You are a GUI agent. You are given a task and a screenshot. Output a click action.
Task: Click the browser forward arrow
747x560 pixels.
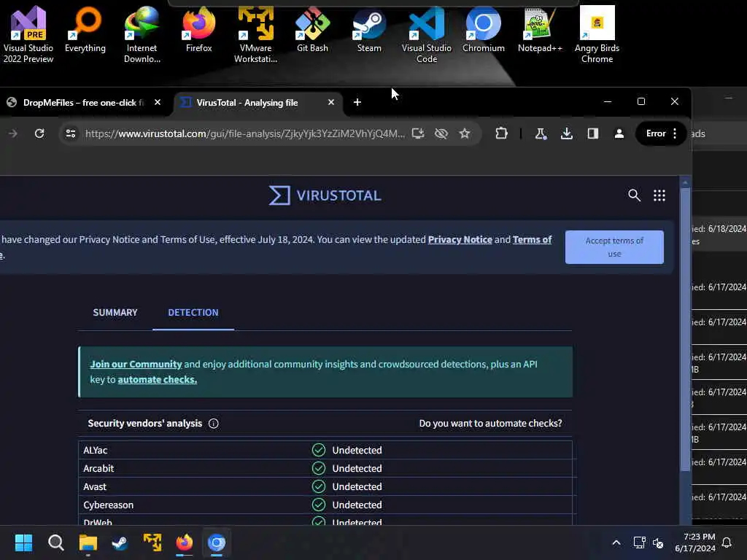click(13, 134)
